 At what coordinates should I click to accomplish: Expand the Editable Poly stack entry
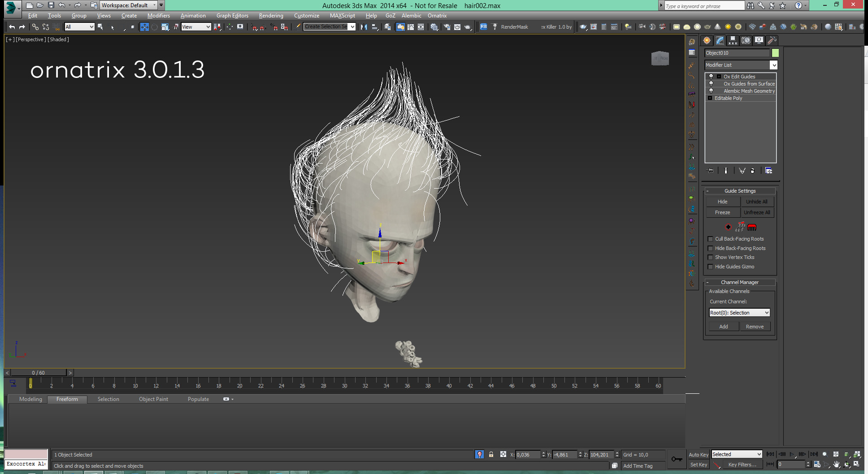click(710, 98)
